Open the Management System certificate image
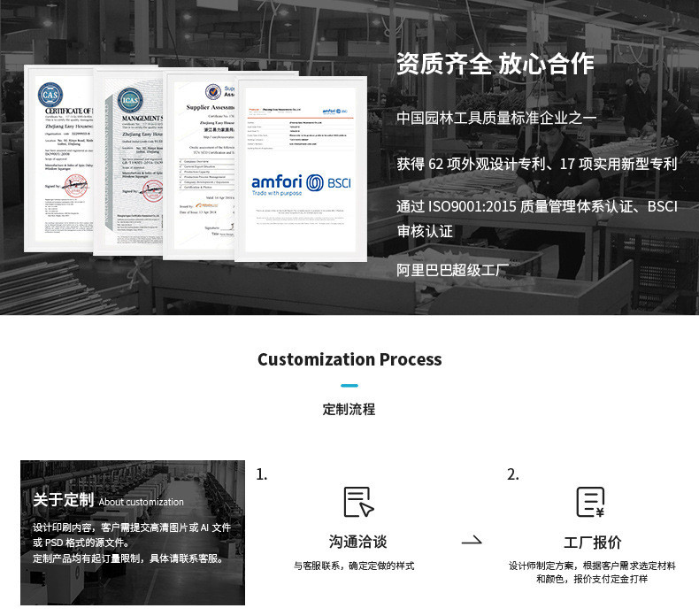The image size is (699, 616). pos(129,162)
